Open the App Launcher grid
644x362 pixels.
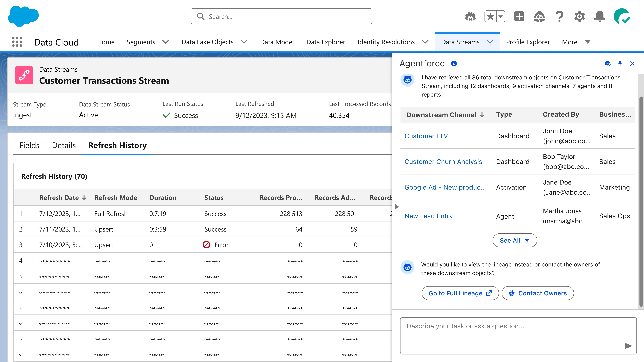point(17,42)
